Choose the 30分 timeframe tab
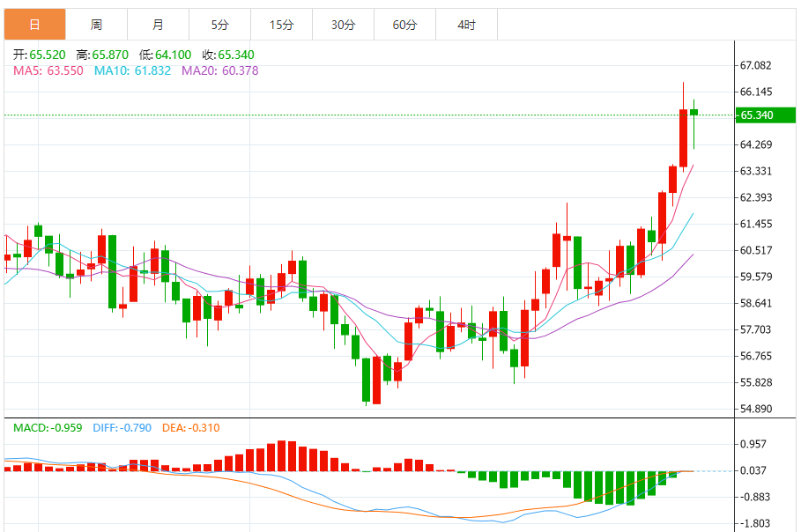Viewport: 801px width, 532px height. coord(343,25)
